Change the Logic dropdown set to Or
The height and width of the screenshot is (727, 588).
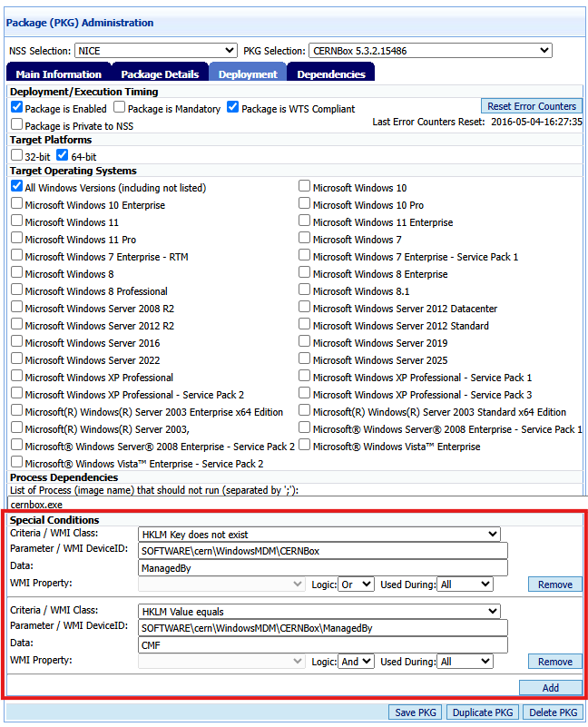[x=355, y=585]
